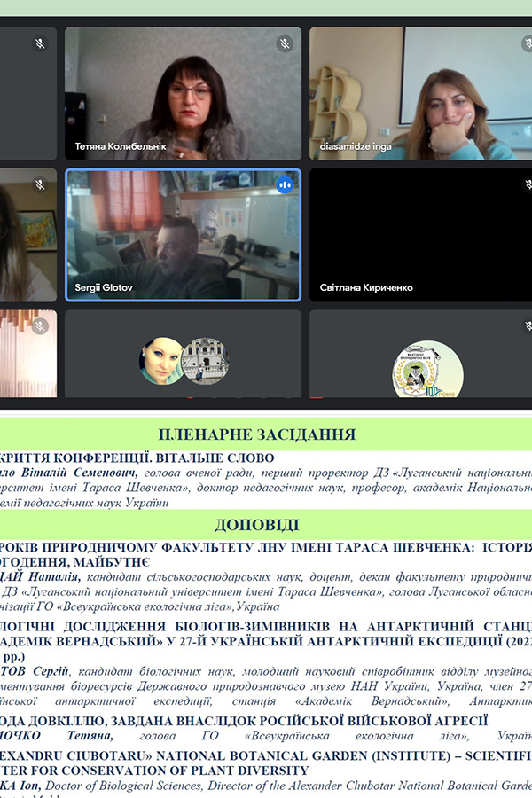
Task: Click the name label Sergii Glotov
Action: [104, 287]
